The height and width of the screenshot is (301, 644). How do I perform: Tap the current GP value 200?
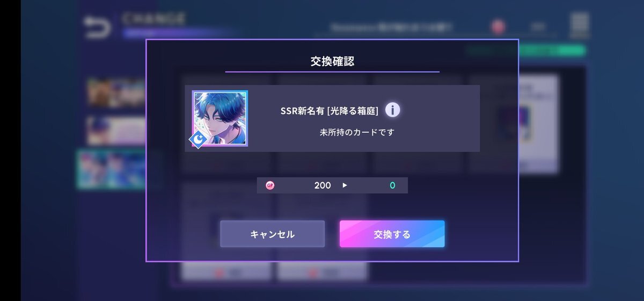click(323, 185)
